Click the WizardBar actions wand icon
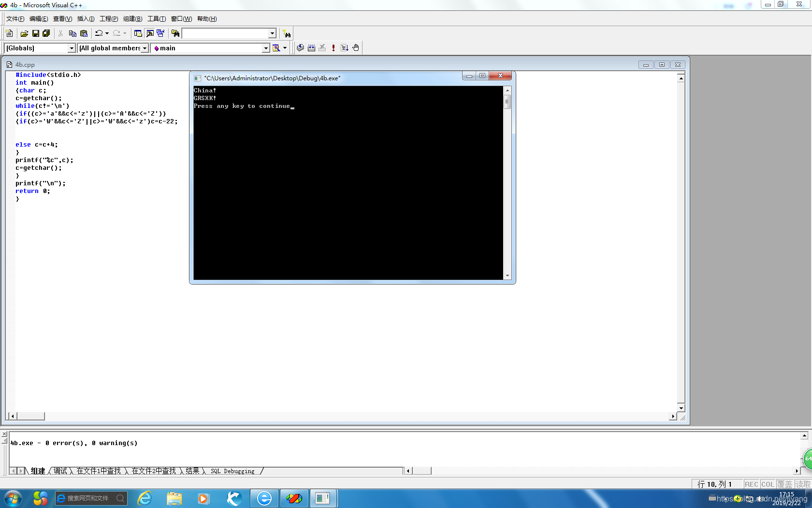Viewport: 812px width, 508px height. pos(276,48)
